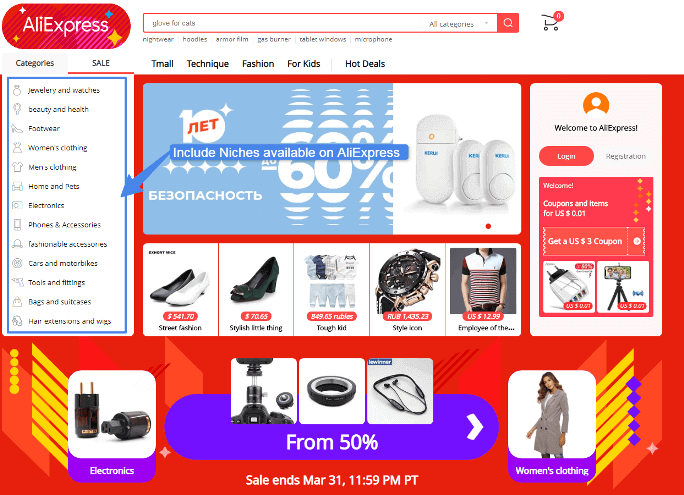Click the magnifier search button
The height and width of the screenshot is (495, 684).
tap(508, 23)
